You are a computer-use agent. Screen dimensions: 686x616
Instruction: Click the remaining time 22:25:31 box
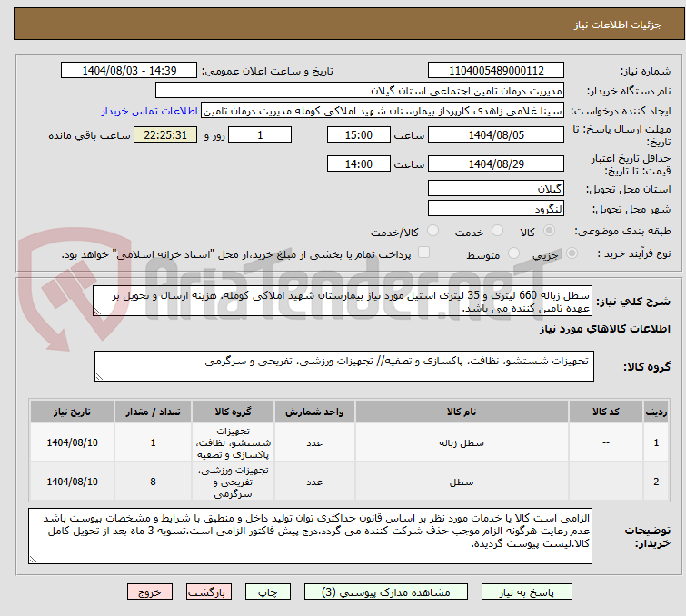164,134
